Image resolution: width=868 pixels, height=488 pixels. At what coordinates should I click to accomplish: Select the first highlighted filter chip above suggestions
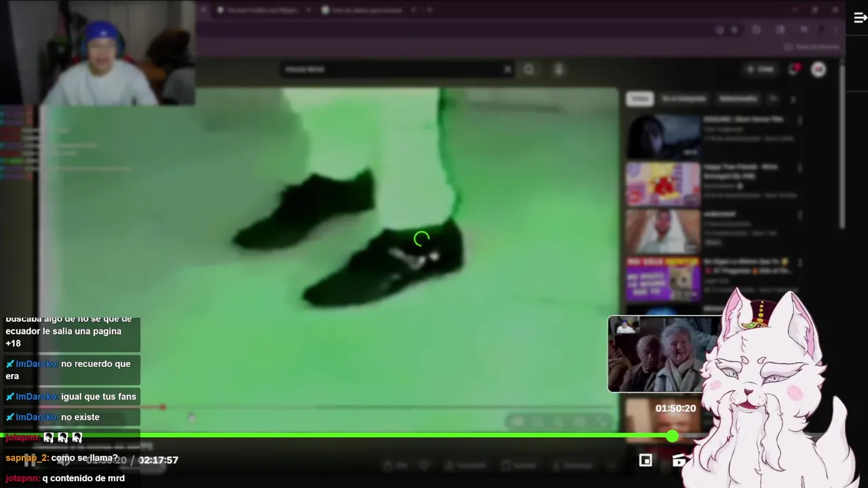point(639,99)
